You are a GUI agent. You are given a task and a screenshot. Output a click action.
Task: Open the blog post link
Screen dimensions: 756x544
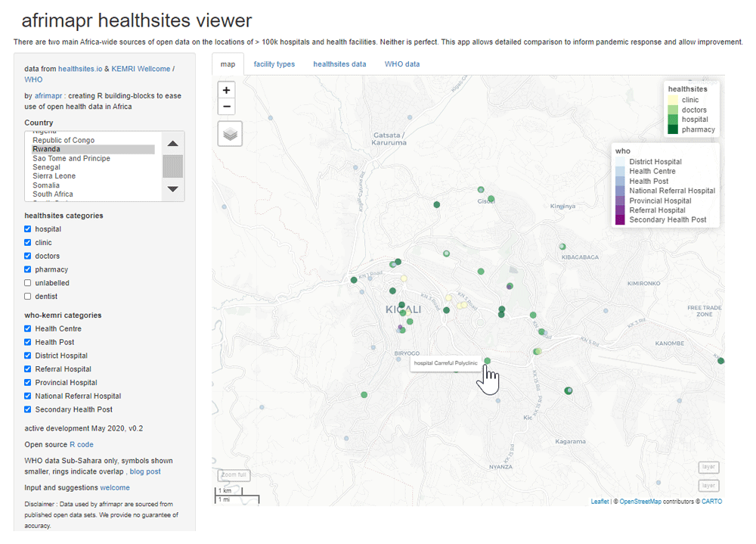(x=145, y=471)
